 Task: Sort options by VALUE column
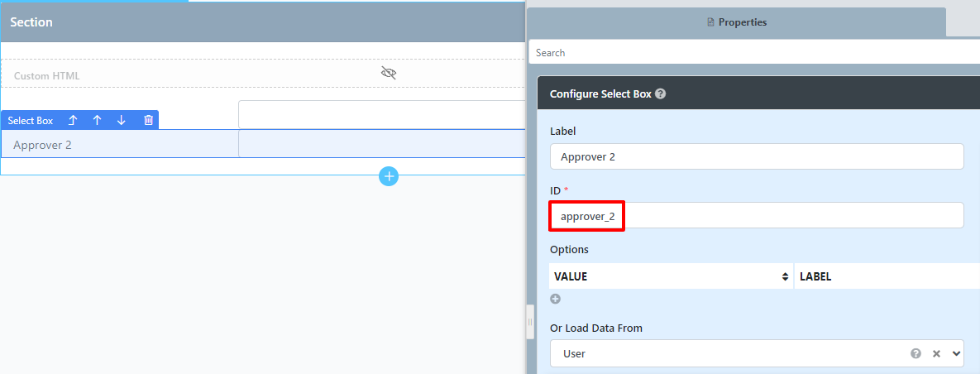pos(785,276)
